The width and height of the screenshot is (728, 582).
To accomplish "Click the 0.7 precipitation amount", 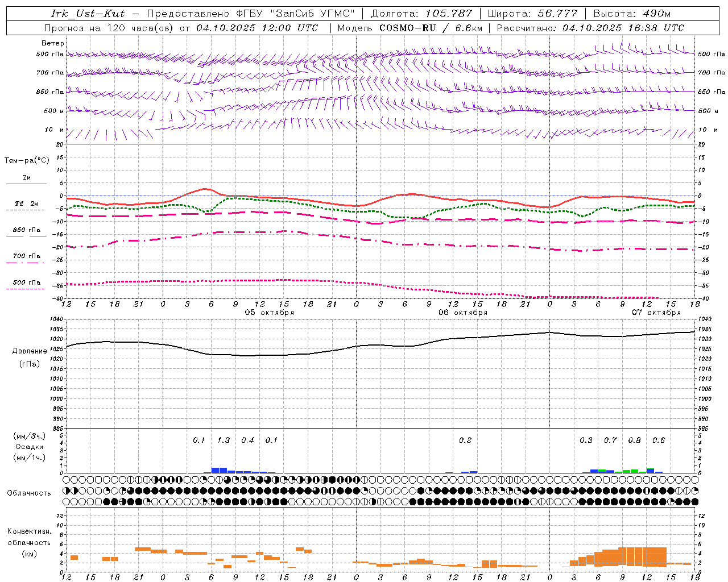I will (x=610, y=440).
